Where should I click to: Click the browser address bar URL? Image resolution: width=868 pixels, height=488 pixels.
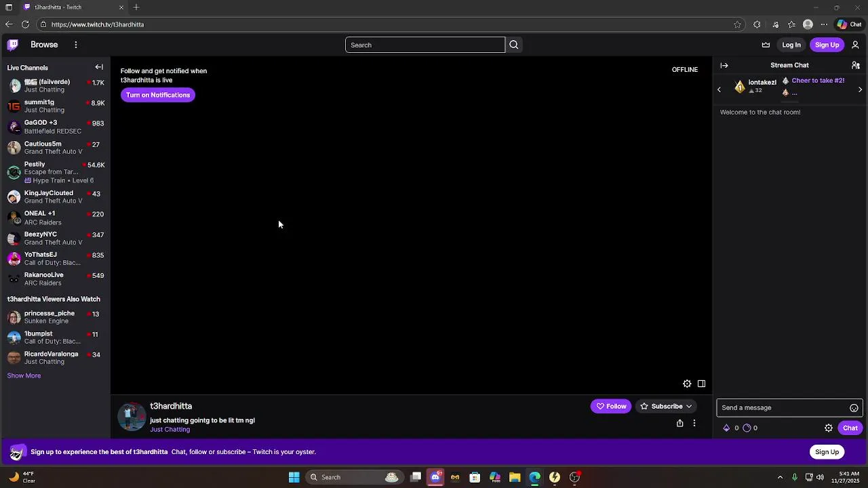click(98, 24)
